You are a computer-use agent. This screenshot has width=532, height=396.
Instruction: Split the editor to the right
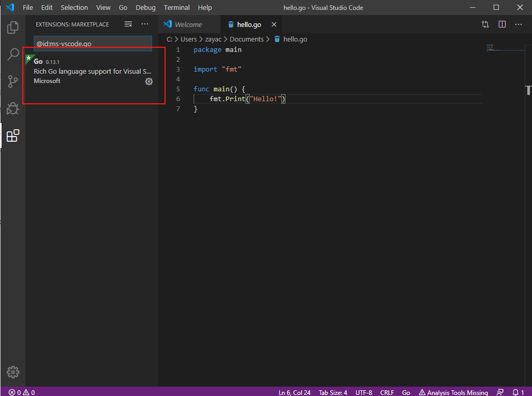point(502,24)
